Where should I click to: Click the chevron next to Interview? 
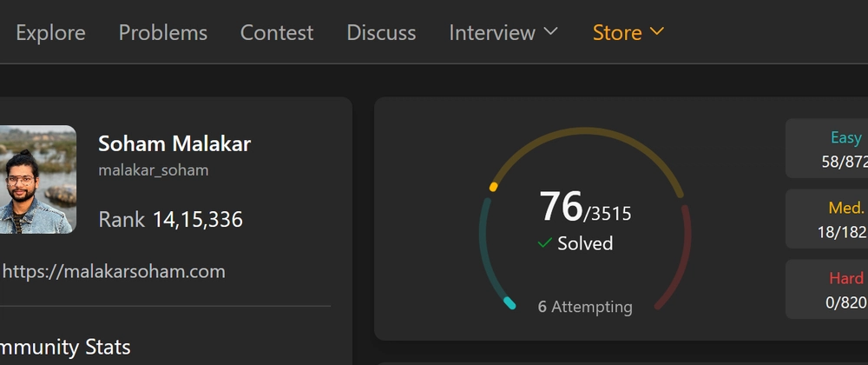[550, 31]
